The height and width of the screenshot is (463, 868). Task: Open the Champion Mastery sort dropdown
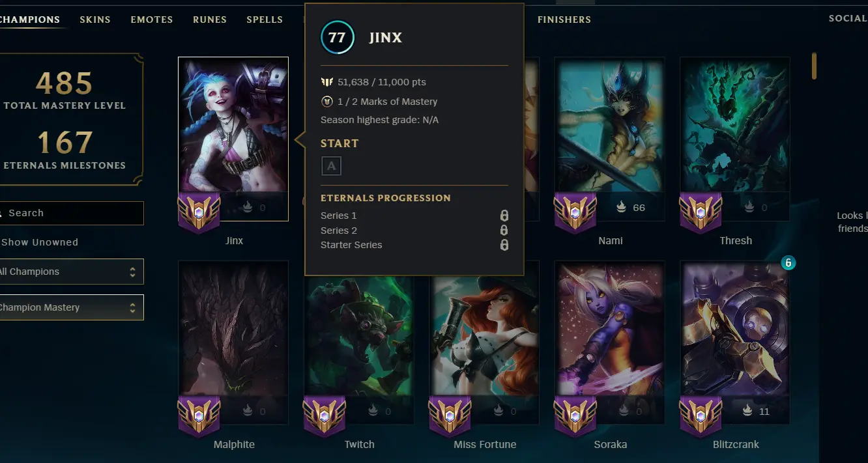(x=70, y=307)
